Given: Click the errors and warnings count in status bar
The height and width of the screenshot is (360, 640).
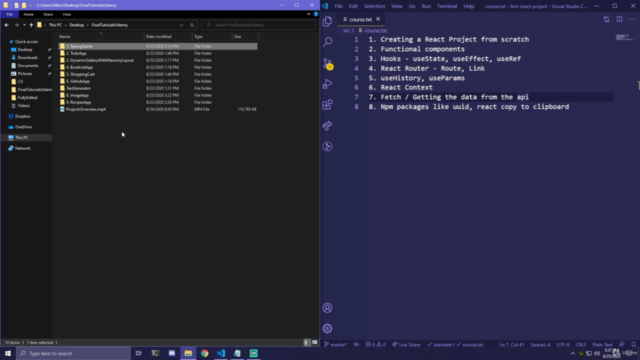Looking at the screenshot, I should point(376,344).
